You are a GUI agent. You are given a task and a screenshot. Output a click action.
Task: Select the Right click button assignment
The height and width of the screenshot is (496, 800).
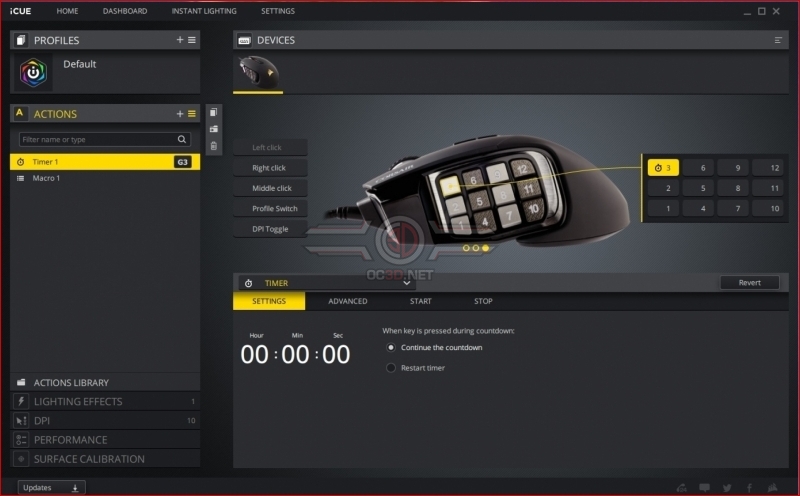point(270,168)
